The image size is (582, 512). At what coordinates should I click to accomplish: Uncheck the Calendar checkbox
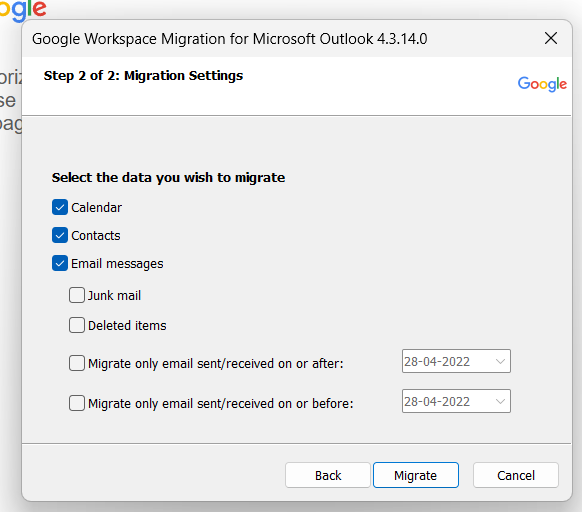click(x=60, y=207)
